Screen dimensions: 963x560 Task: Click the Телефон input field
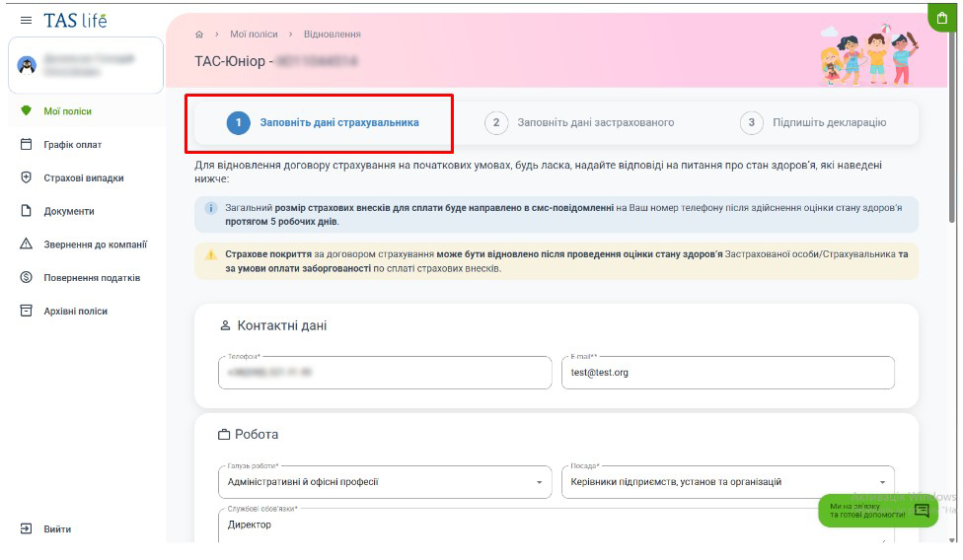tap(385, 373)
